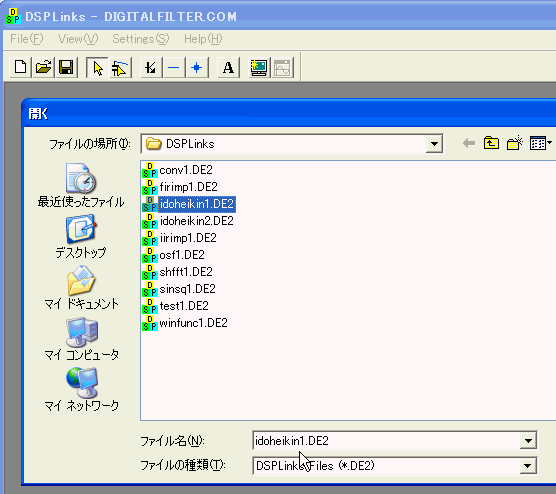Go to デスクトップ in places bar
556x494 pixels.
pos(81,237)
